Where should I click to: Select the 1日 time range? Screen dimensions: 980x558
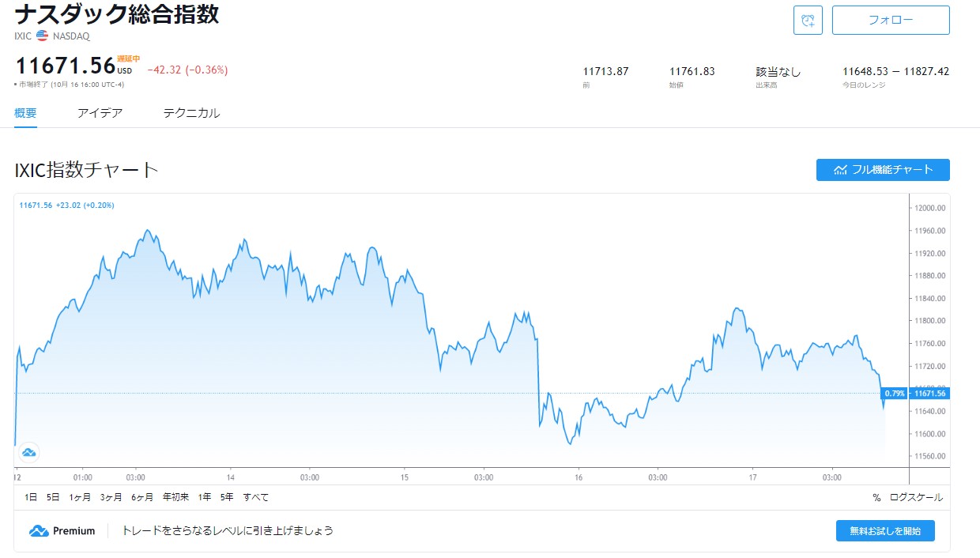point(31,497)
